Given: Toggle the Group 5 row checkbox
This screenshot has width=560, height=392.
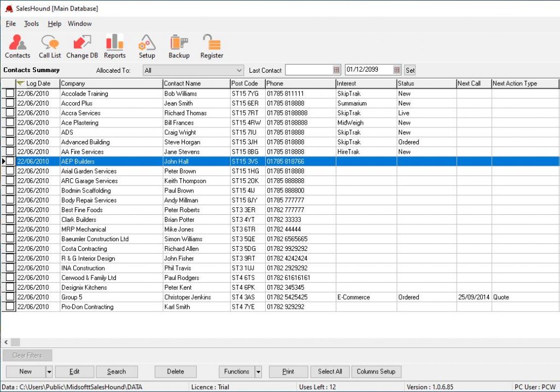Looking at the screenshot, I should [x=10, y=297].
